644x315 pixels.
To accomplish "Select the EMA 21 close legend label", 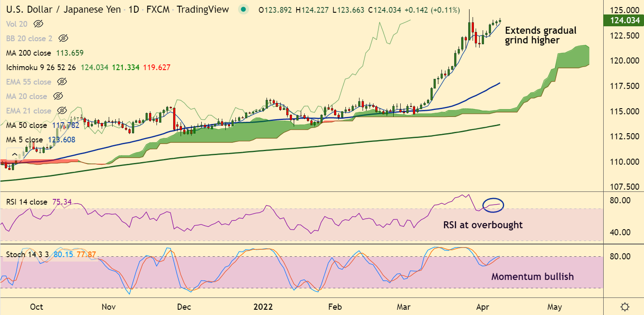I will (28, 111).
